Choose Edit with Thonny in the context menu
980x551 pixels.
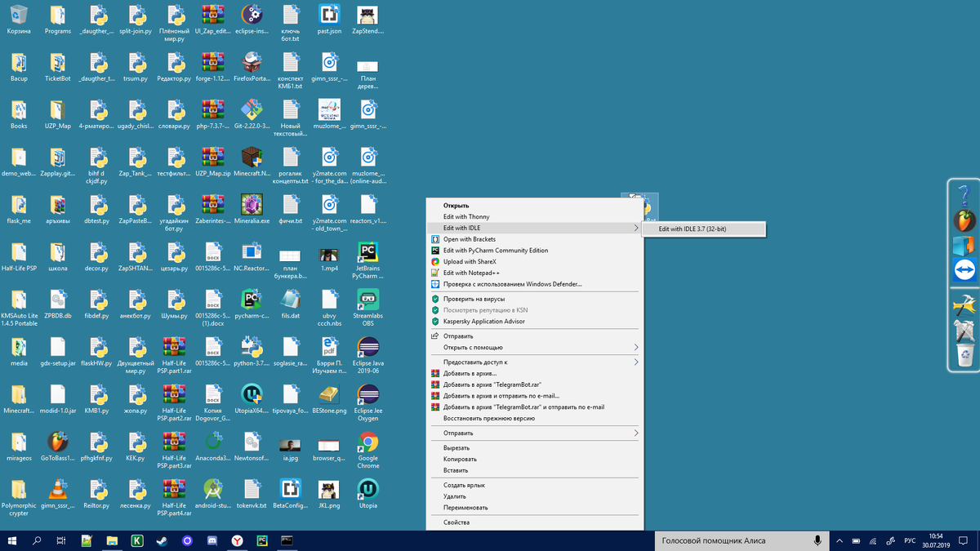pos(535,216)
